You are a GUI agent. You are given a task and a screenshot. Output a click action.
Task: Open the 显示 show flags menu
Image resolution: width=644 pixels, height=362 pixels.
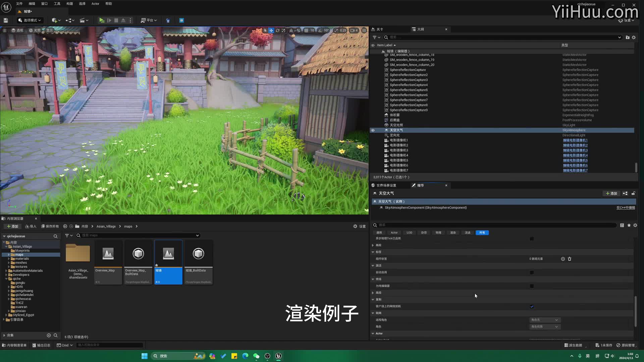point(49,31)
